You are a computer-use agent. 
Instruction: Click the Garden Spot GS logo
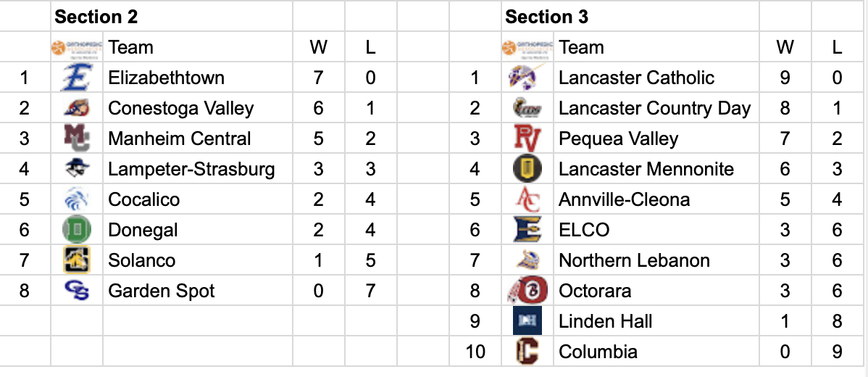tap(76, 291)
